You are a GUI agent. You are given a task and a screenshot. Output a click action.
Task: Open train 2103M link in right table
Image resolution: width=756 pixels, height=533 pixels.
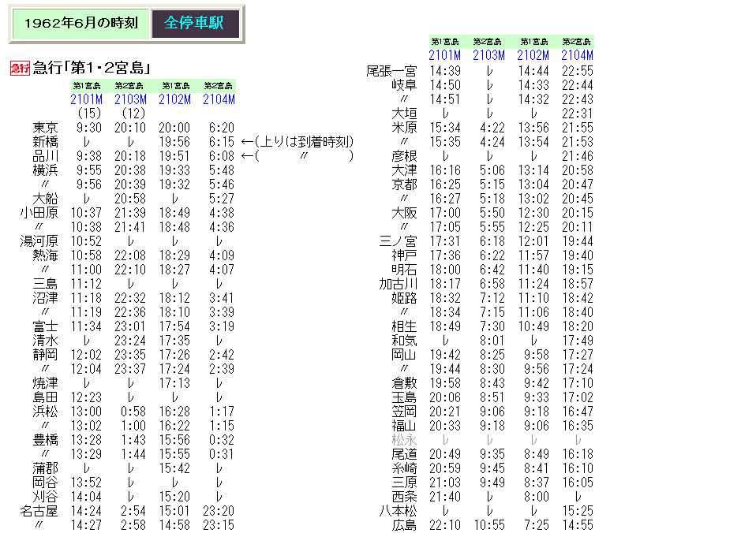point(488,55)
